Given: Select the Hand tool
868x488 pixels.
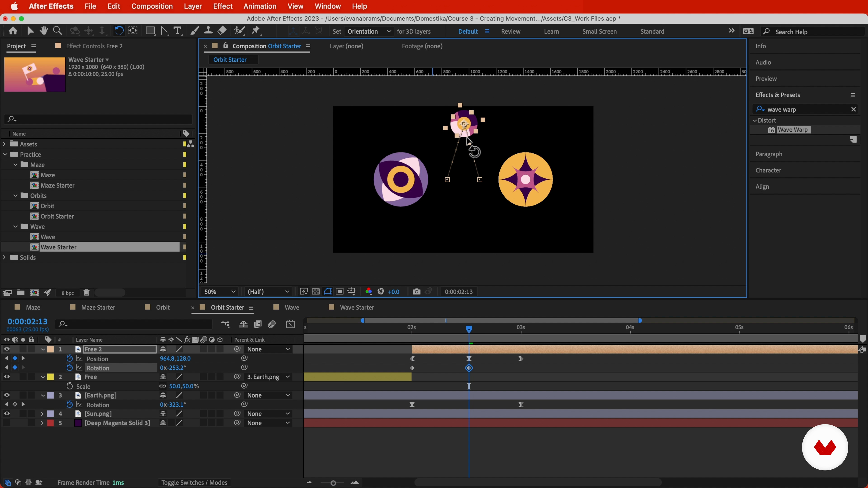Looking at the screenshot, I should tap(43, 31).
